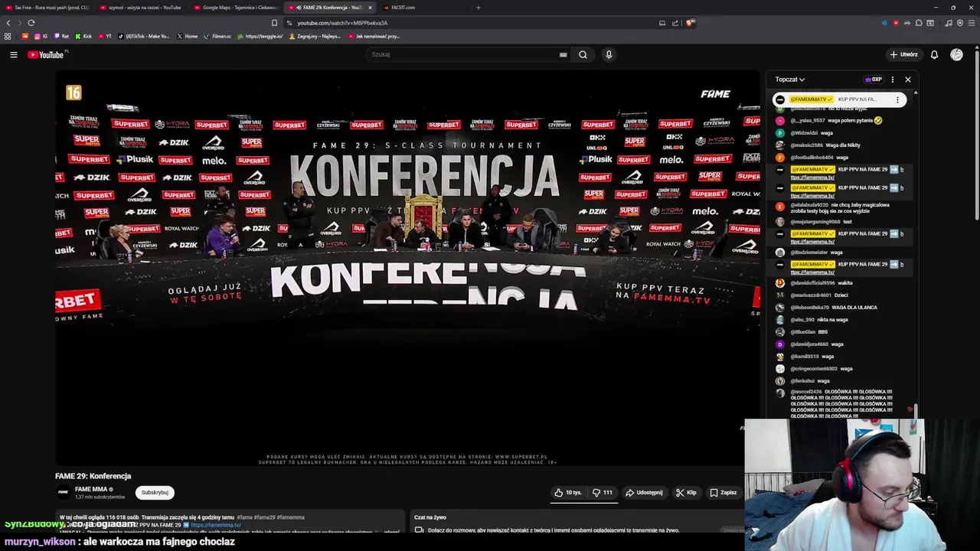
Task: Click the Zapisz save button
Action: tap(723, 493)
